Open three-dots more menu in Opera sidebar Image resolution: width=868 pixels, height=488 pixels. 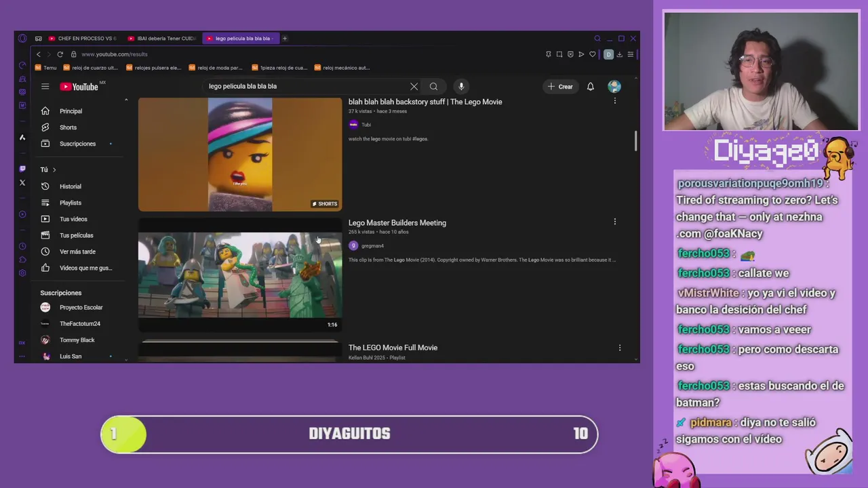[22, 356]
